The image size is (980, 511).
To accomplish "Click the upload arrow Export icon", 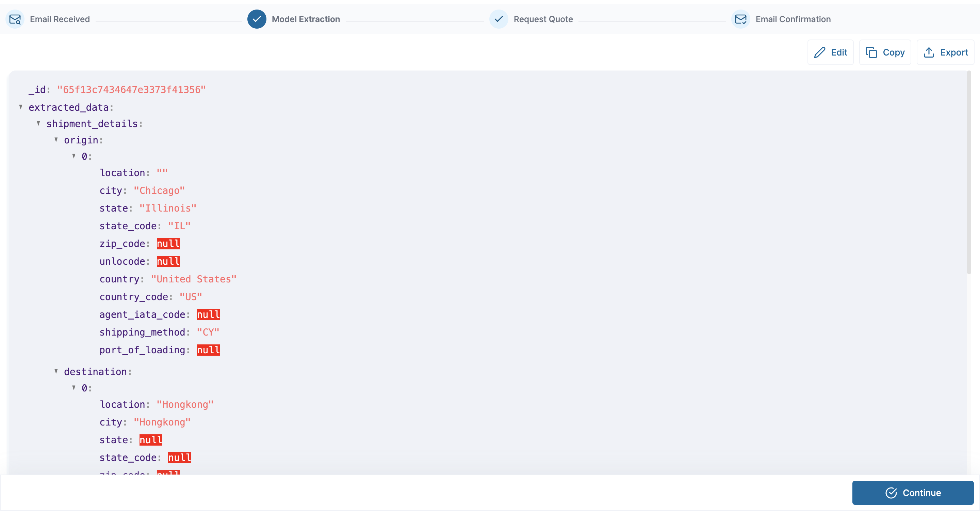I will [929, 52].
